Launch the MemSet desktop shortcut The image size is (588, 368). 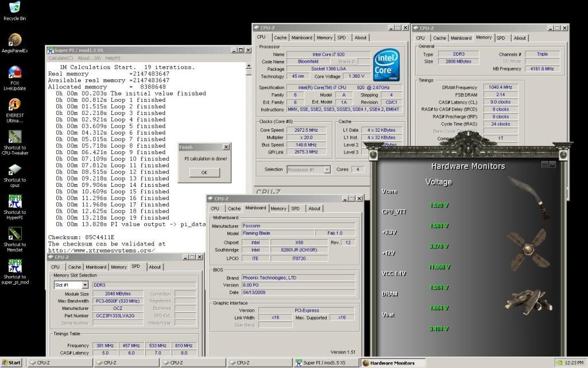pos(14,234)
